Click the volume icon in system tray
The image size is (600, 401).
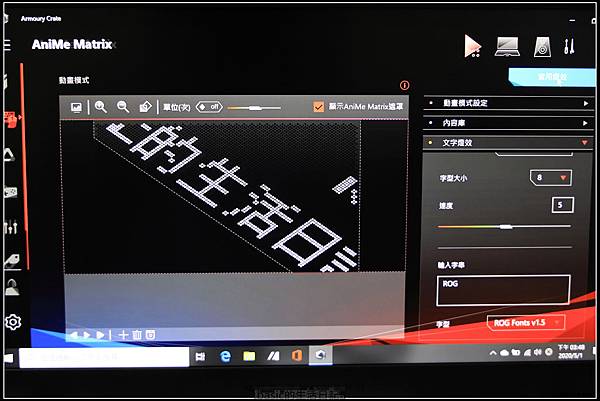pyautogui.click(x=538, y=352)
